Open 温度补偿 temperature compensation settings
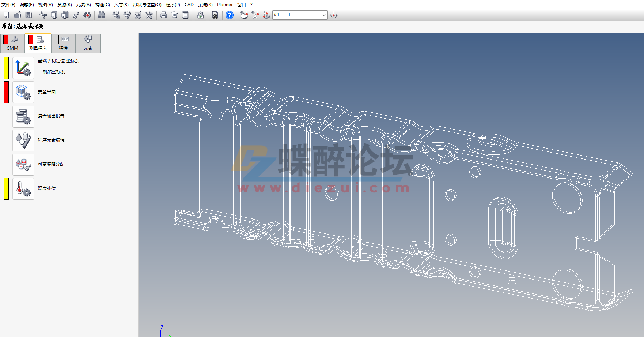 point(23,189)
